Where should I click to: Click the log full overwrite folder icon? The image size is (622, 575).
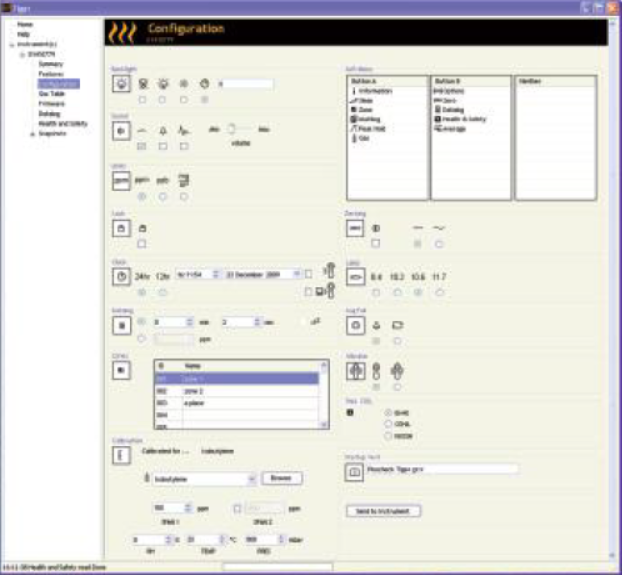(x=397, y=326)
